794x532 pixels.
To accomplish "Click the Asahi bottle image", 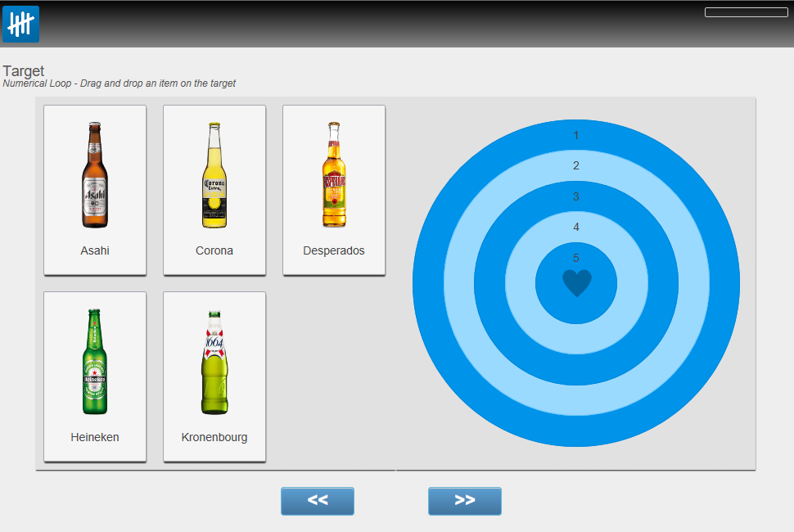I will 95,174.
